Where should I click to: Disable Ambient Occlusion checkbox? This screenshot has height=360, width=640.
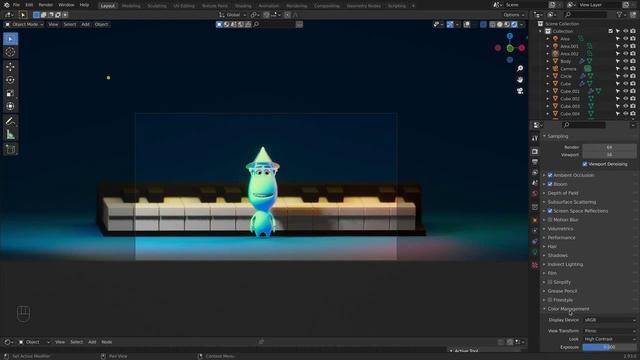pyautogui.click(x=550, y=175)
